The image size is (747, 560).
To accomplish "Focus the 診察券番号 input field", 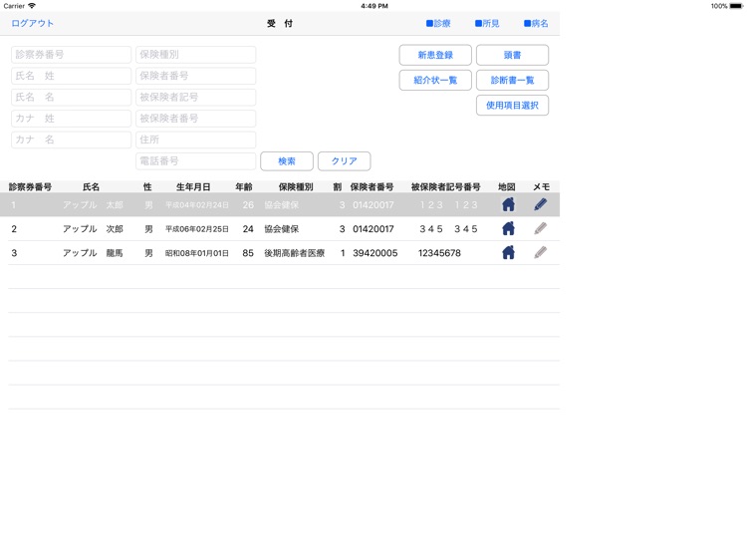I will 71,55.
